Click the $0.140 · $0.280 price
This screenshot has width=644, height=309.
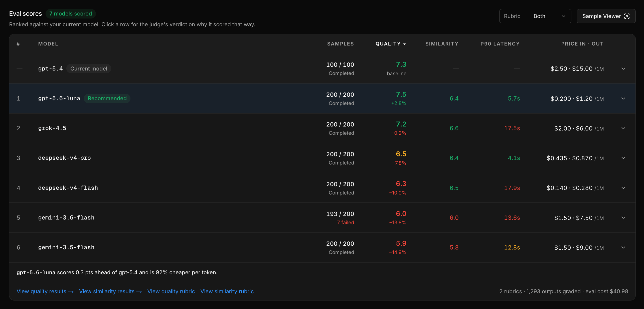point(575,188)
